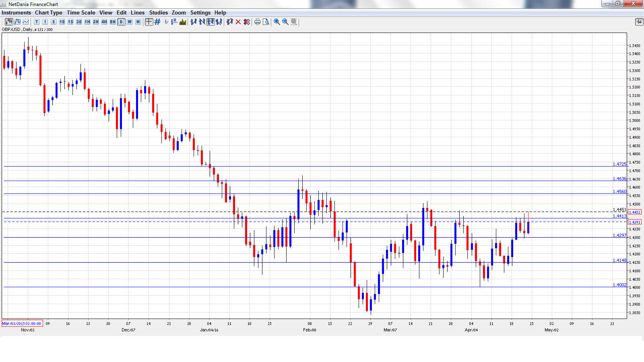Image resolution: width=644 pixels, height=362 pixels.
Task: Select the 1H time scale button
Action: 87,22
